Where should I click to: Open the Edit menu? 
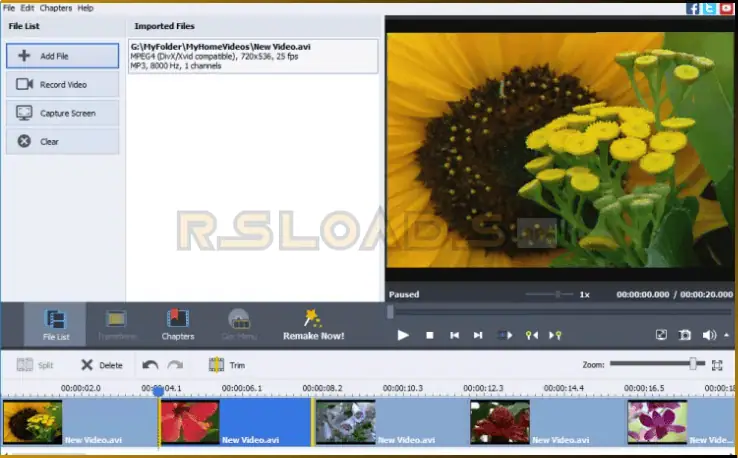(27, 7)
